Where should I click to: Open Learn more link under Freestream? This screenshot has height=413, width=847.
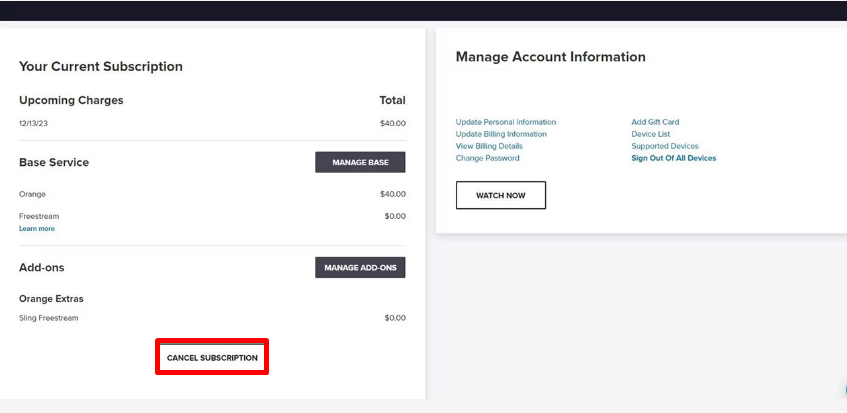point(37,229)
